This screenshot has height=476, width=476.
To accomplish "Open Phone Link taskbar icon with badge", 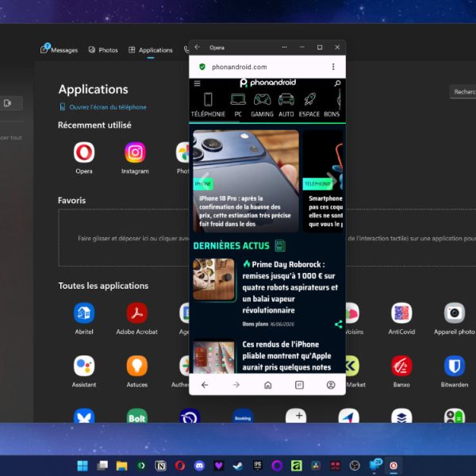I will 375,465.
